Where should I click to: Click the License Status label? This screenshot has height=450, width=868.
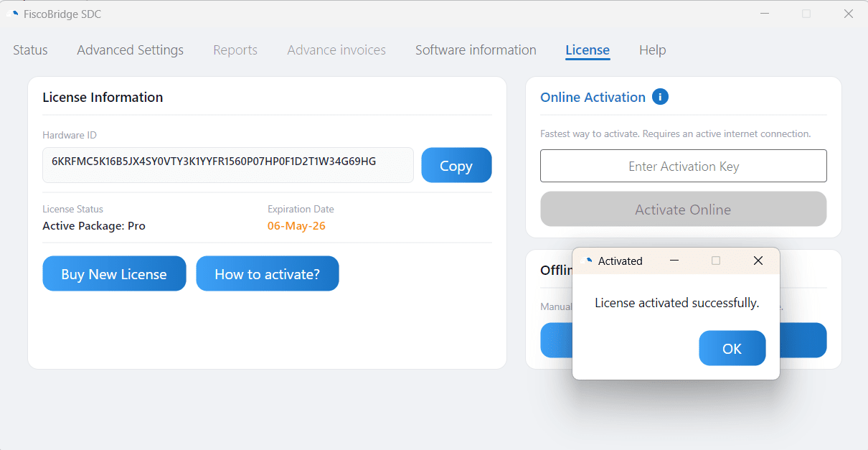click(x=73, y=209)
